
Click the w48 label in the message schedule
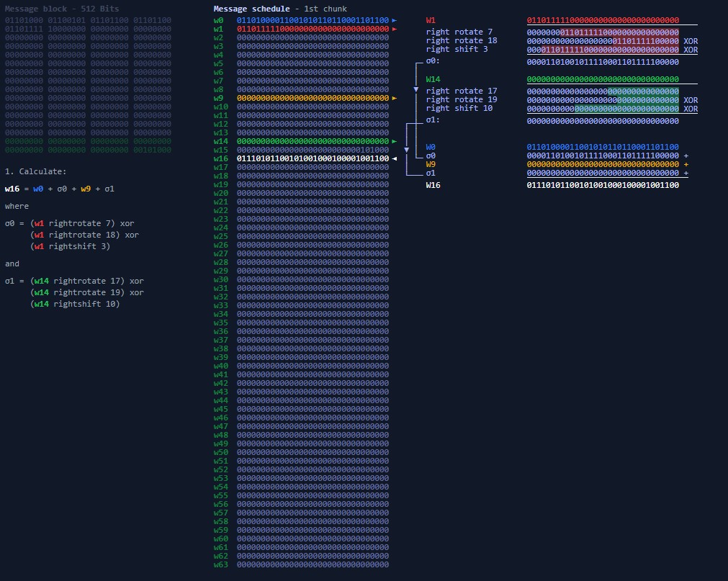[220, 435]
